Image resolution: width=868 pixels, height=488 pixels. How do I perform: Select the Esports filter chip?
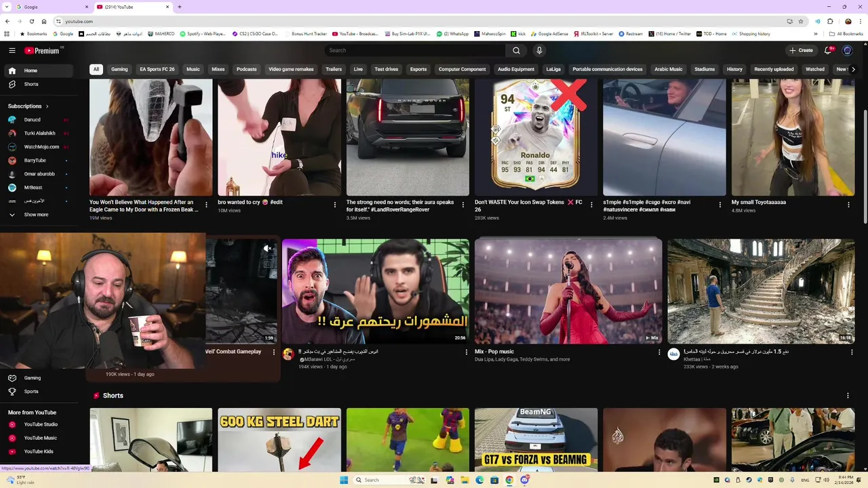(x=418, y=69)
